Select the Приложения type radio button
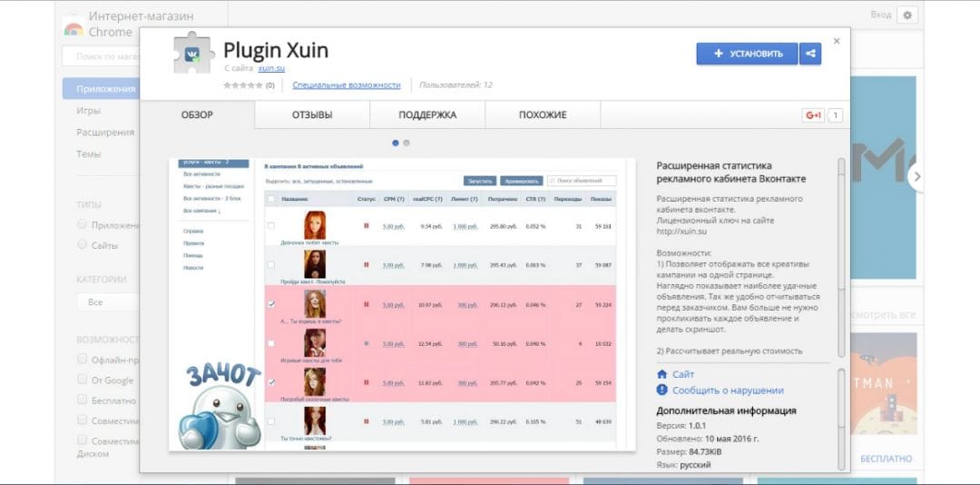This screenshot has width=980, height=485. coord(82,224)
